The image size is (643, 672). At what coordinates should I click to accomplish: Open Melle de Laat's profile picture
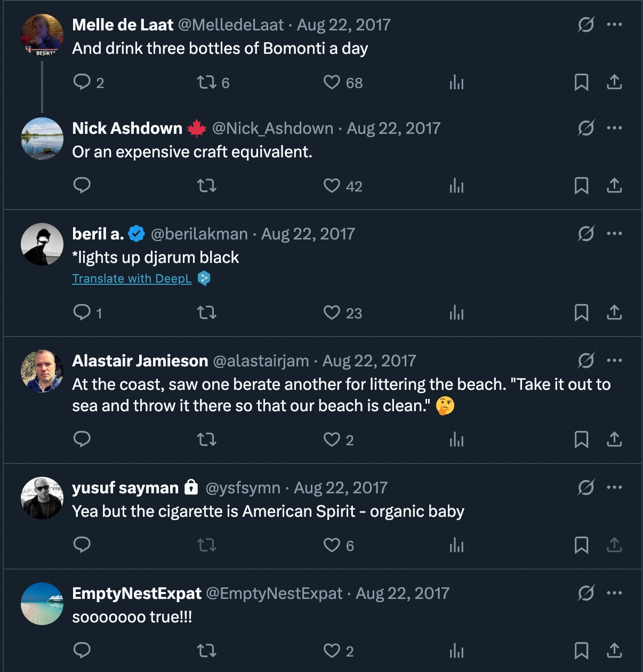pyautogui.click(x=42, y=35)
